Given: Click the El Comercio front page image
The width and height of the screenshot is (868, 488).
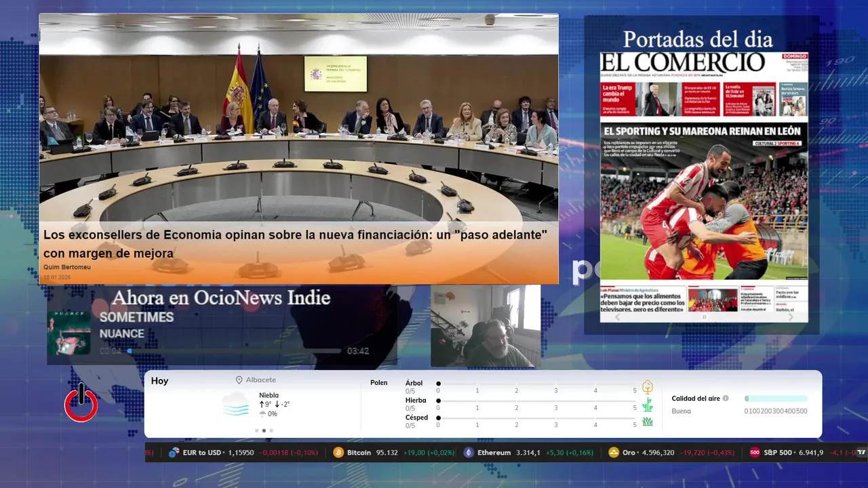Looking at the screenshot, I should click(x=704, y=187).
